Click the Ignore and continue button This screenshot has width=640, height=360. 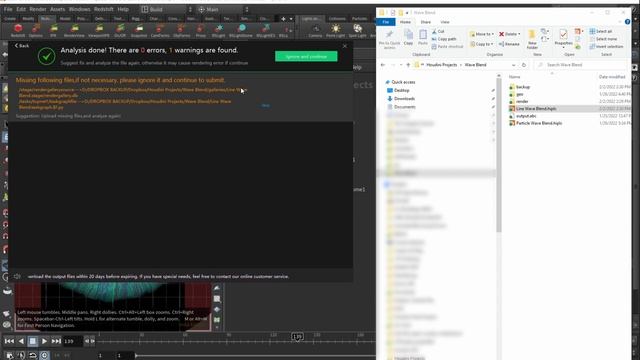pyautogui.click(x=306, y=56)
